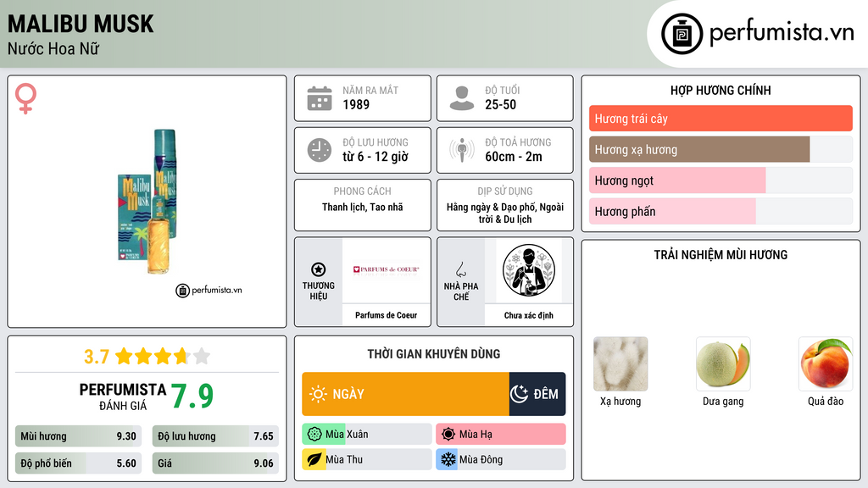
Task: Click the sillage icon beside Độ toả hương
Action: coord(462,150)
